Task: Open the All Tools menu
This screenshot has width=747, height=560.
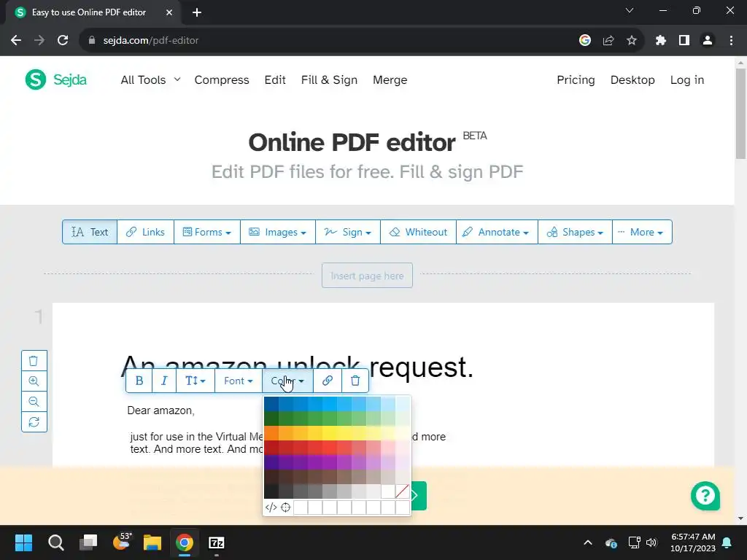Action: click(150, 80)
